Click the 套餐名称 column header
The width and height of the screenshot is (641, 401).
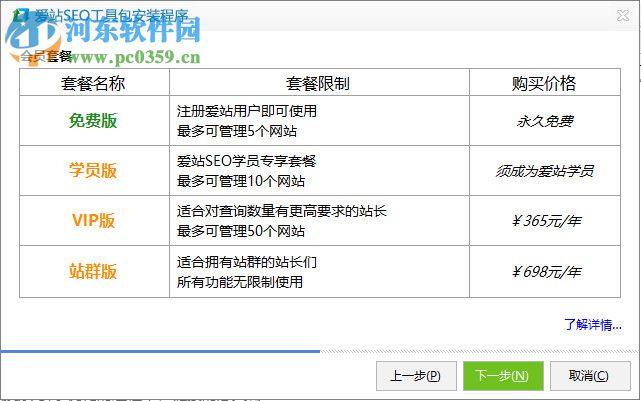coord(93,83)
